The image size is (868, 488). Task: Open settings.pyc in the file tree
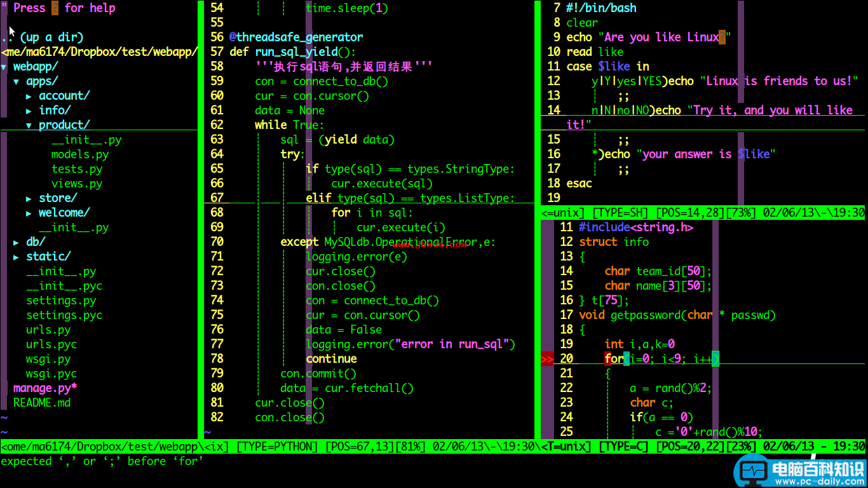pos(64,315)
